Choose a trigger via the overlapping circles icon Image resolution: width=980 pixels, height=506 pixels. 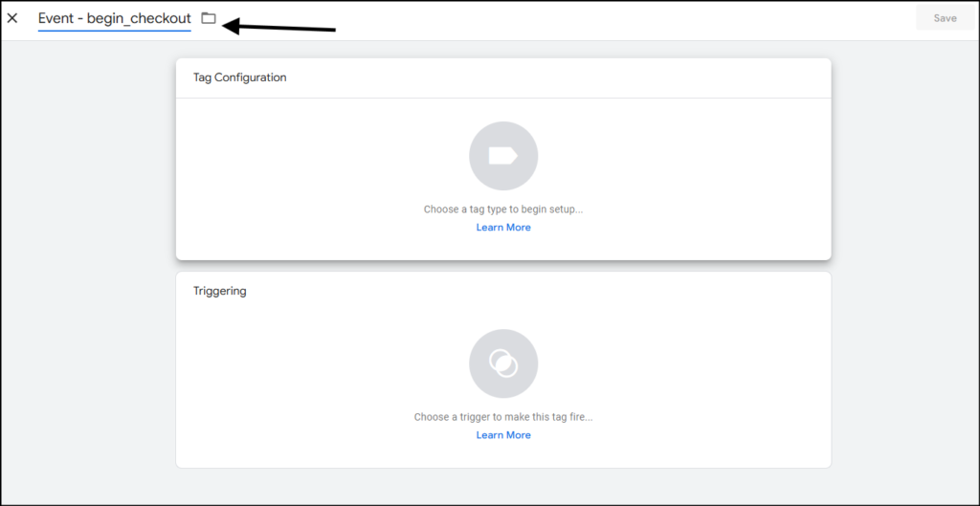[503, 363]
